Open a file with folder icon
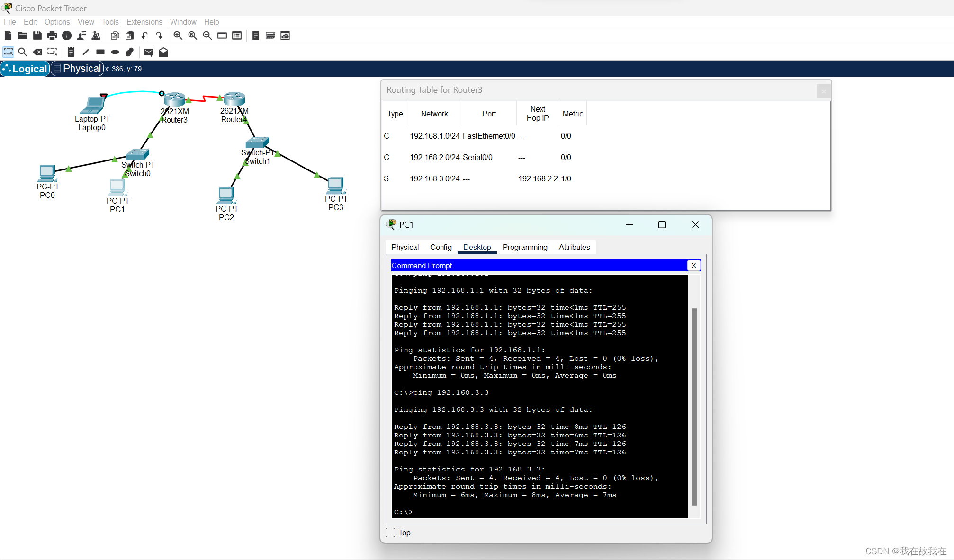This screenshot has width=954, height=560. tap(22, 36)
